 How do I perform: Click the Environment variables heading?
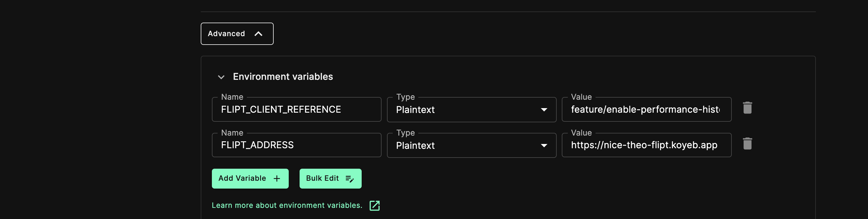pyautogui.click(x=283, y=77)
